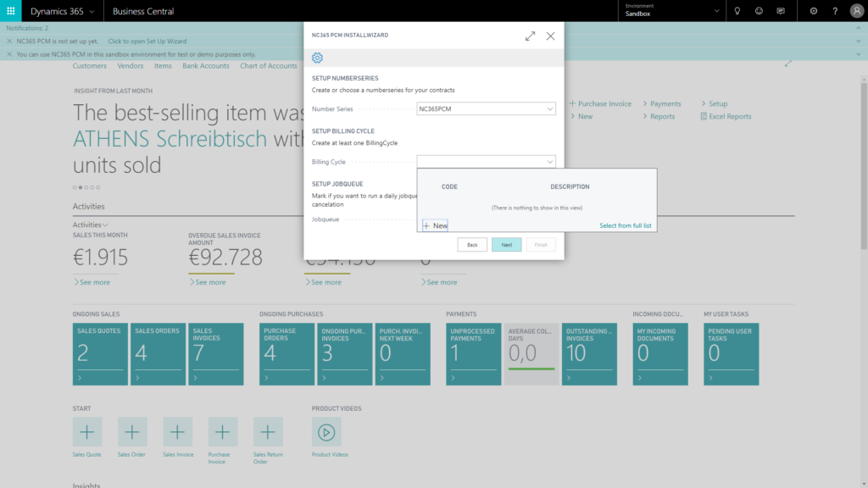
Task: Open the Dynamics 365 app launcher grid
Action: 10,10
